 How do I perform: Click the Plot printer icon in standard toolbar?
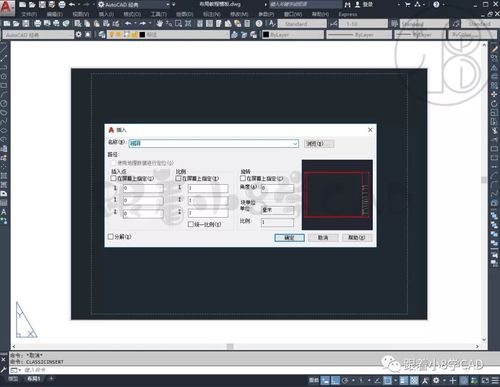(x=38, y=24)
